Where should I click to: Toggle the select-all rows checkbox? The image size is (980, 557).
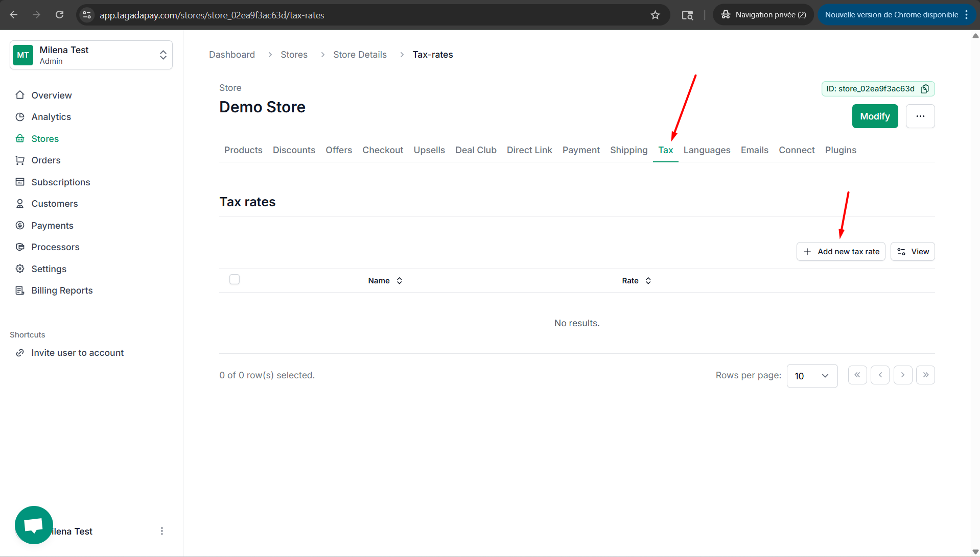[235, 279]
